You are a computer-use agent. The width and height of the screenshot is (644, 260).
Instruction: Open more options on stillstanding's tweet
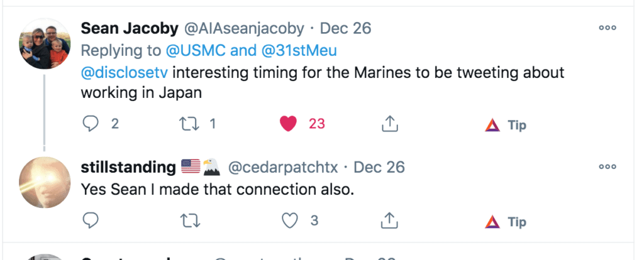point(607,167)
